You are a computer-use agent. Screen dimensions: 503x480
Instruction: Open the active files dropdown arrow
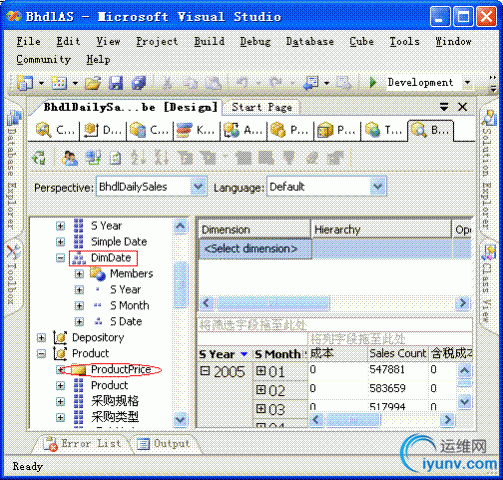[x=444, y=107]
